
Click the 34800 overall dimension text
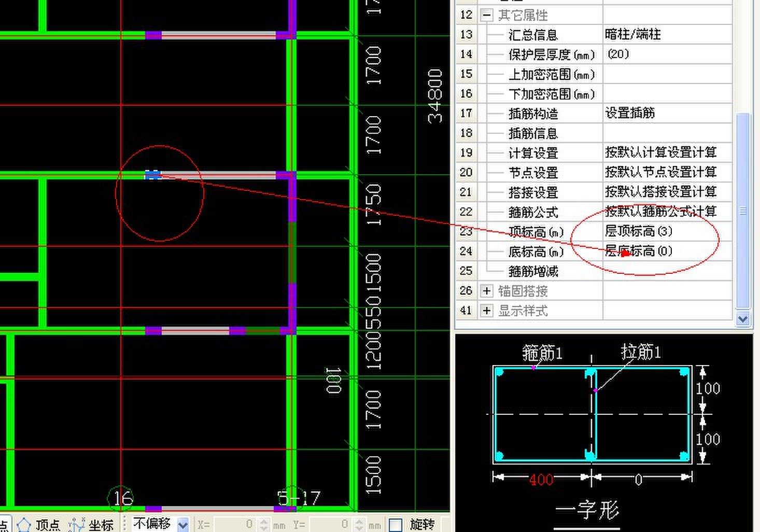[435, 96]
